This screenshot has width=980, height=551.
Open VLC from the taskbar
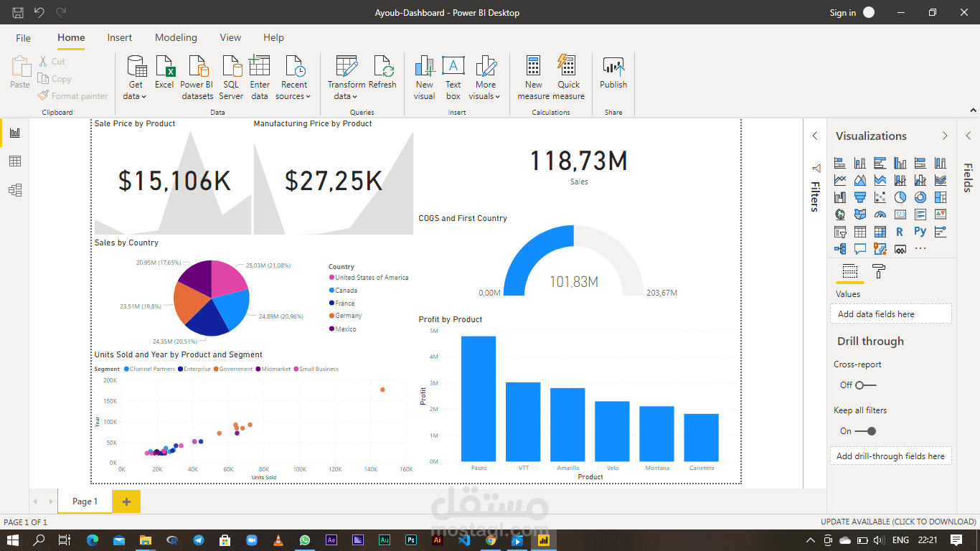(x=278, y=540)
